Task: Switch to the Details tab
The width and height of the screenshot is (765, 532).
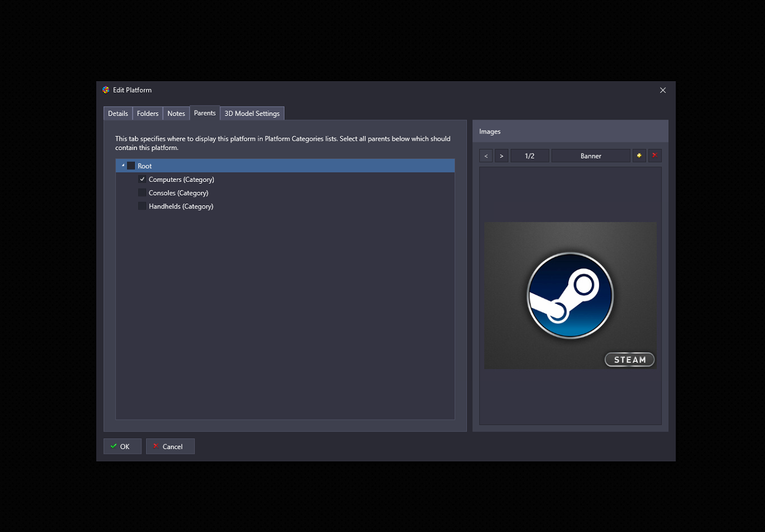Action: coord(118,114)
